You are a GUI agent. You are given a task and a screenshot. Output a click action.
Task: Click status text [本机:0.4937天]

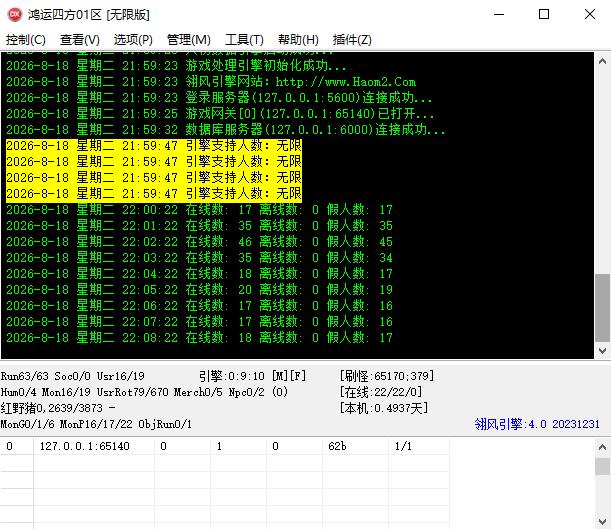click(384, 408)
